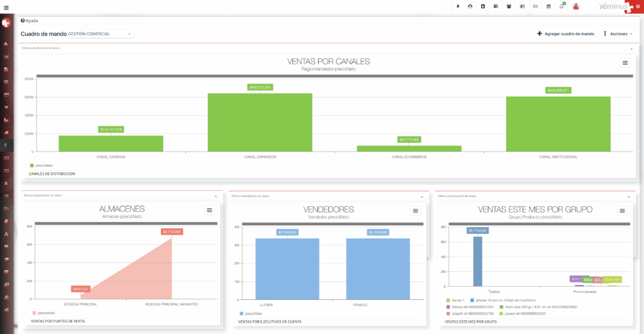Open the user profile circle icon

470,6
